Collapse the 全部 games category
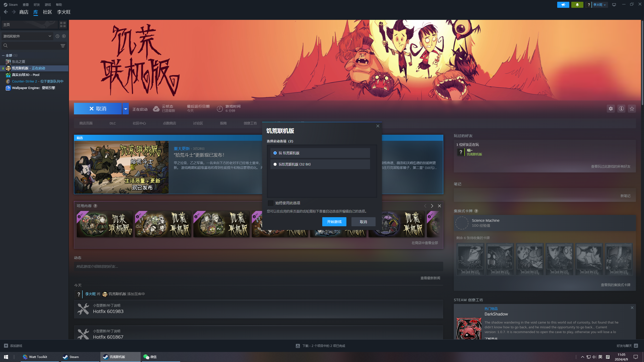The width and height of the screenshot is (644, 362). 3,56
